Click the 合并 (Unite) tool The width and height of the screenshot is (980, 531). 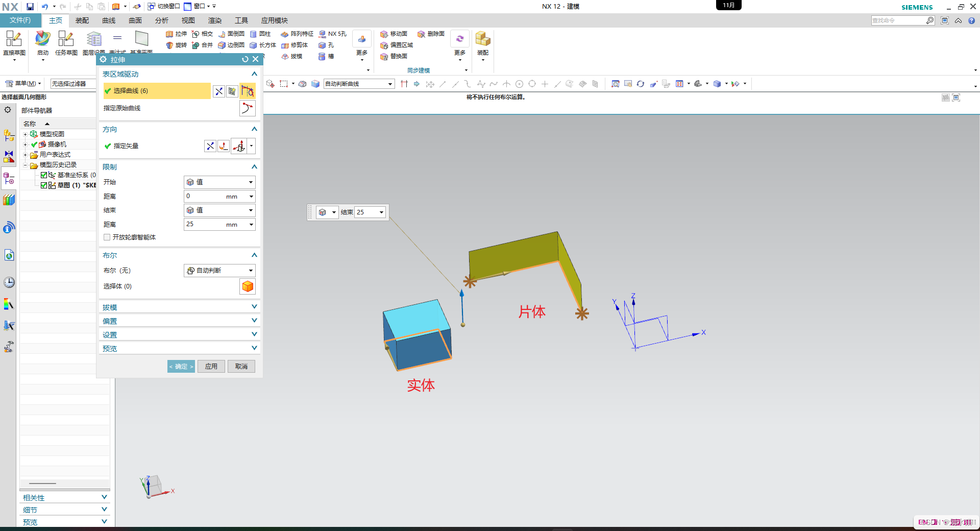point(202,45)
